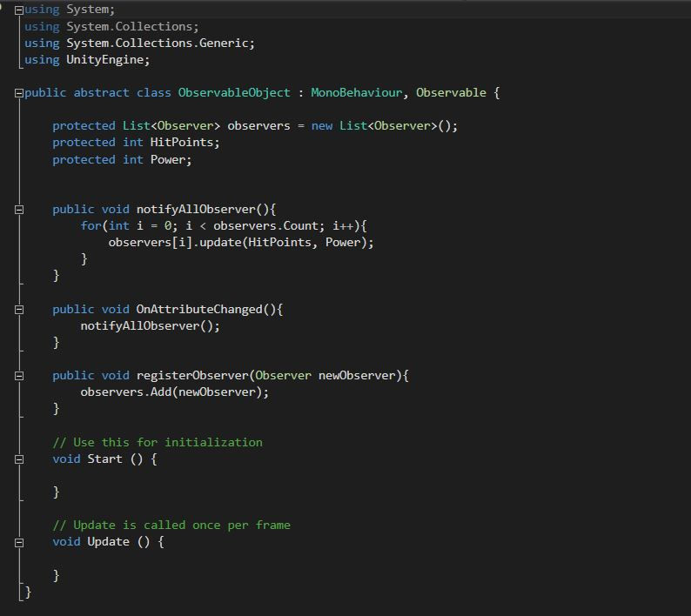This screenshot has width=691, height=616.
Task: Click the 'Start' method name
Action: click(x=104, y=459)
